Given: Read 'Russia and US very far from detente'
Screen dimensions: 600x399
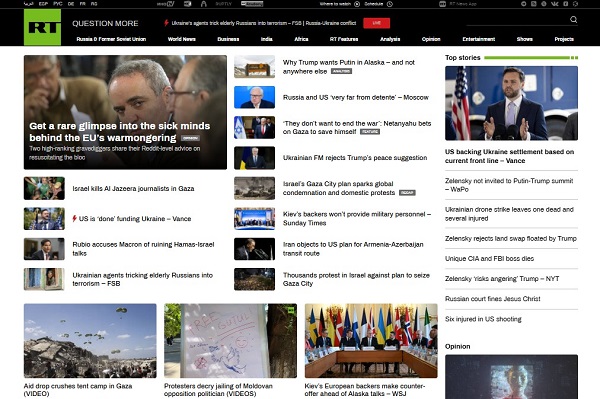Looking at the screenshot, I should [x=355, y=97].
